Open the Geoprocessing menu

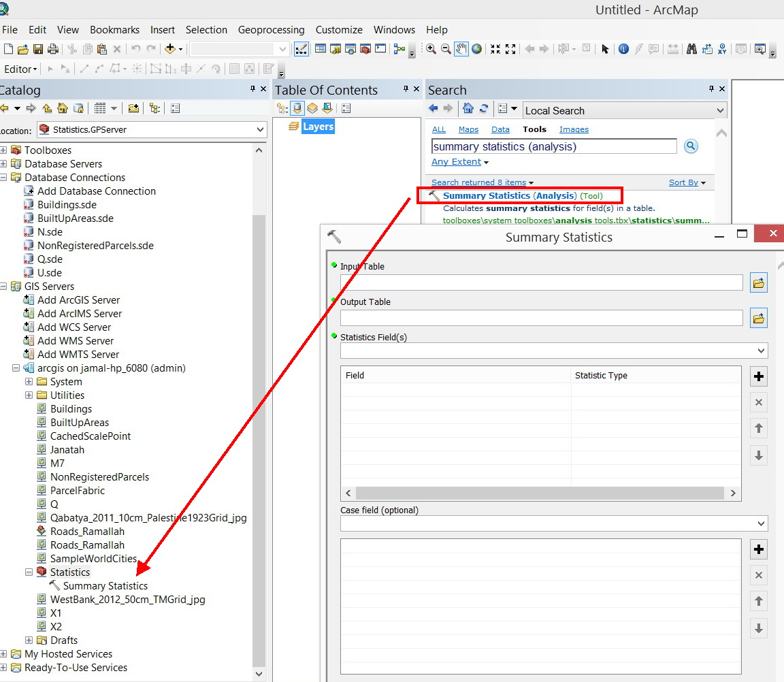tap(271, 30)
